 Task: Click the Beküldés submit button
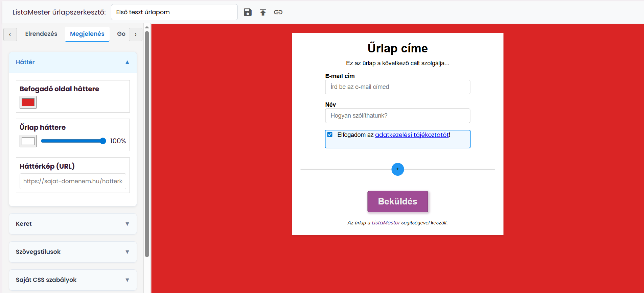coord(397,201)
